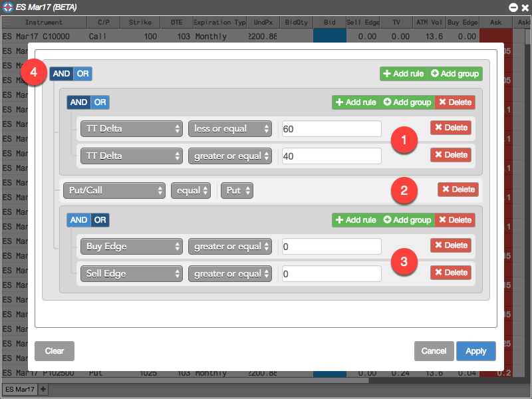Screen dimensions: 532x399
Task: Open the TT Delta field dropdown beside value 40
Action: click(132, 156)
